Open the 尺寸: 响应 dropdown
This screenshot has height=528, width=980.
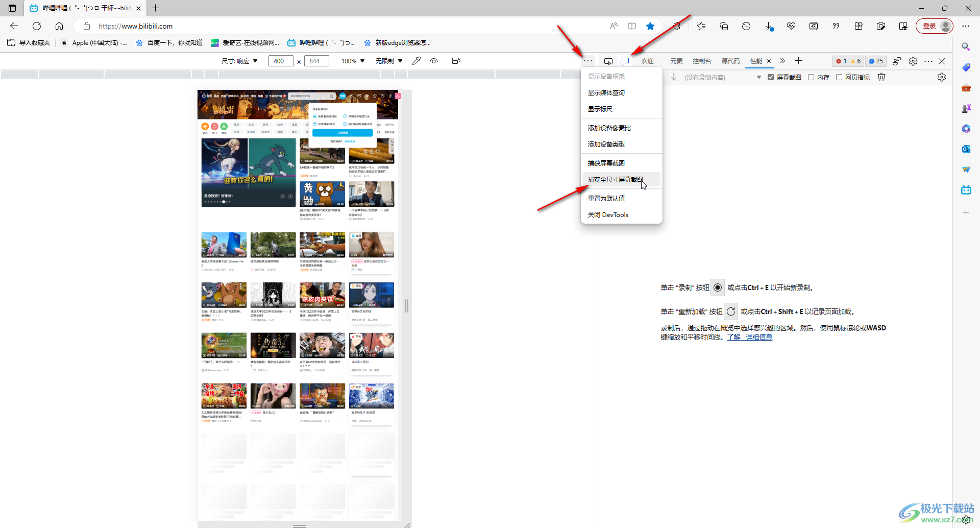239,61
